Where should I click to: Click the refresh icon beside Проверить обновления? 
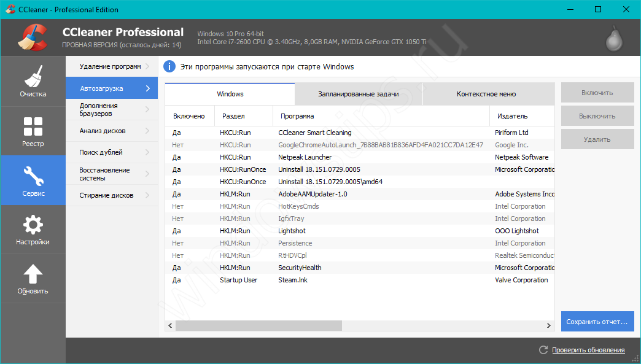(x=543, y=350)
